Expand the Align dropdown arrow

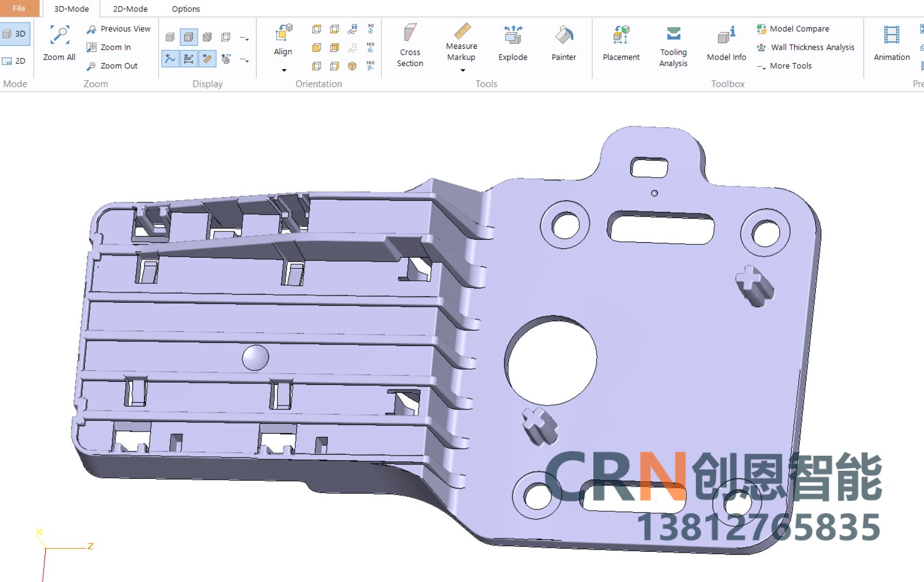point(283,70)
